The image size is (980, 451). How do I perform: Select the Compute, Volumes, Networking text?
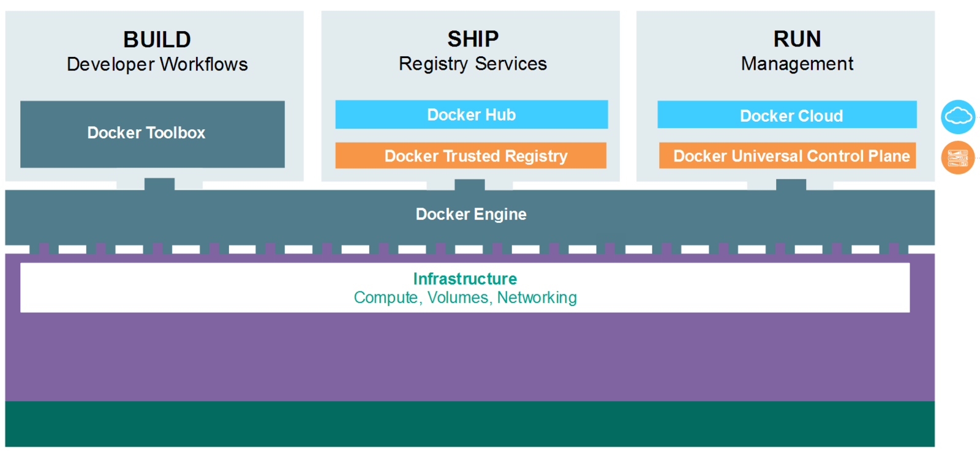click(466, 297)
